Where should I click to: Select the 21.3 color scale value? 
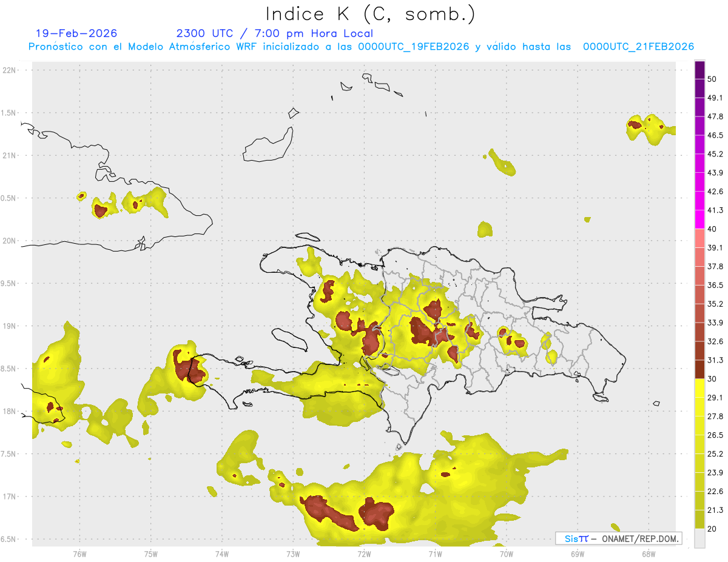(x=715, y=510)
